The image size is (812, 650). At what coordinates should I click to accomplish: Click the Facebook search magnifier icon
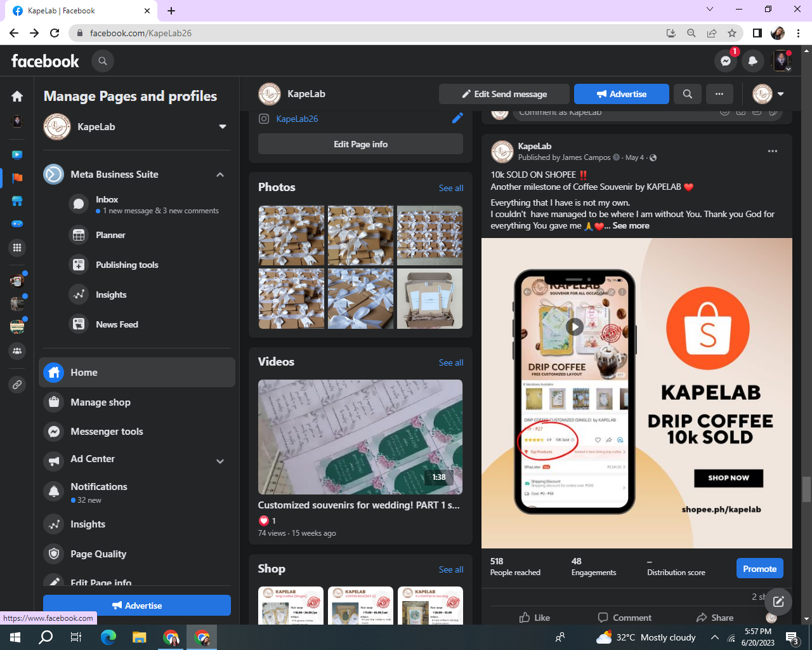103,61
